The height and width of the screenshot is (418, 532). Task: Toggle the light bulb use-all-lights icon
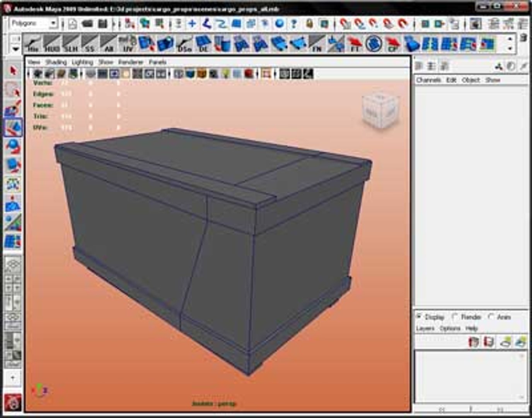225,74
